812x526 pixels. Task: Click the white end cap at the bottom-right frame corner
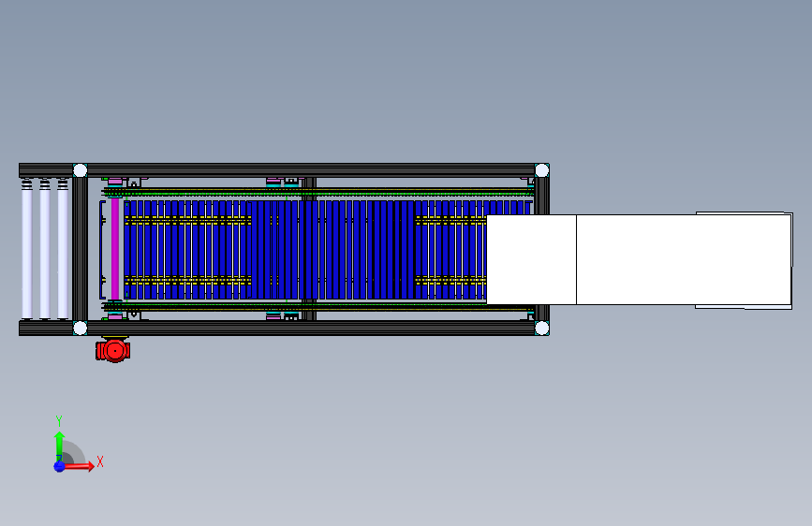coord(541,328)
